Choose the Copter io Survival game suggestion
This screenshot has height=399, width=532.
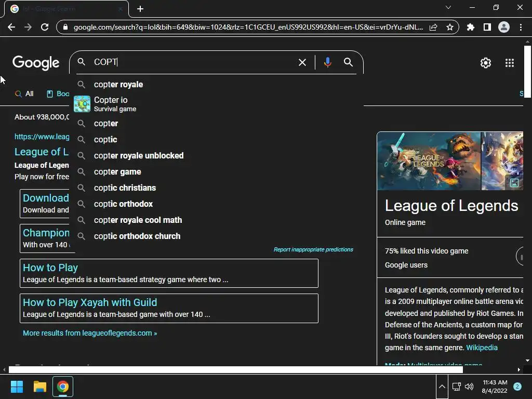216,104
